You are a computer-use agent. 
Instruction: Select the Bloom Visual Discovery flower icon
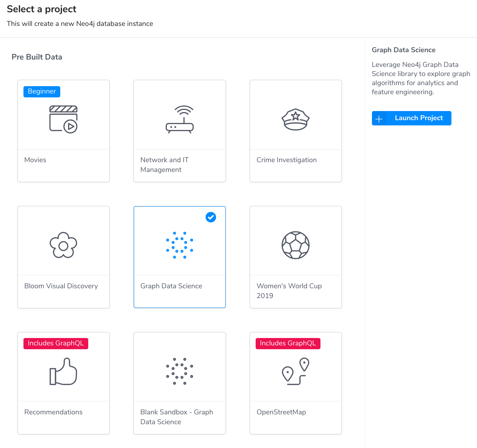(x=63, y=245)
